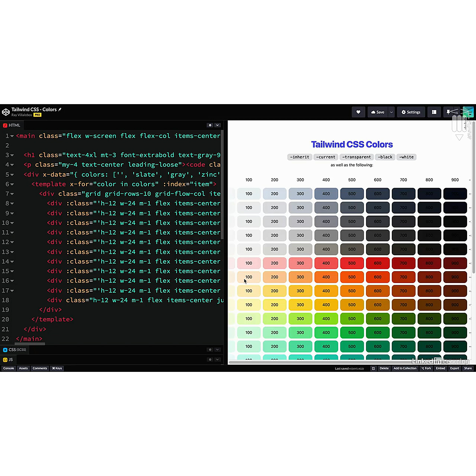Select the HTML editor tab
476x476 pixels.
tap(12, 125)
